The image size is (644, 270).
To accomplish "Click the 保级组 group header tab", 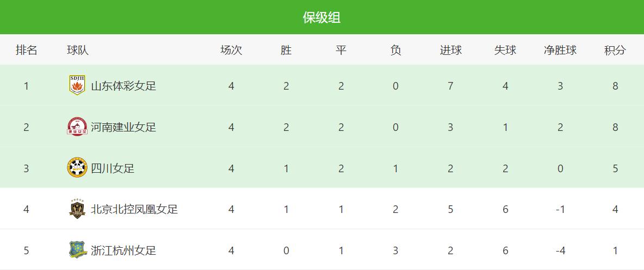I will [321, 17].
